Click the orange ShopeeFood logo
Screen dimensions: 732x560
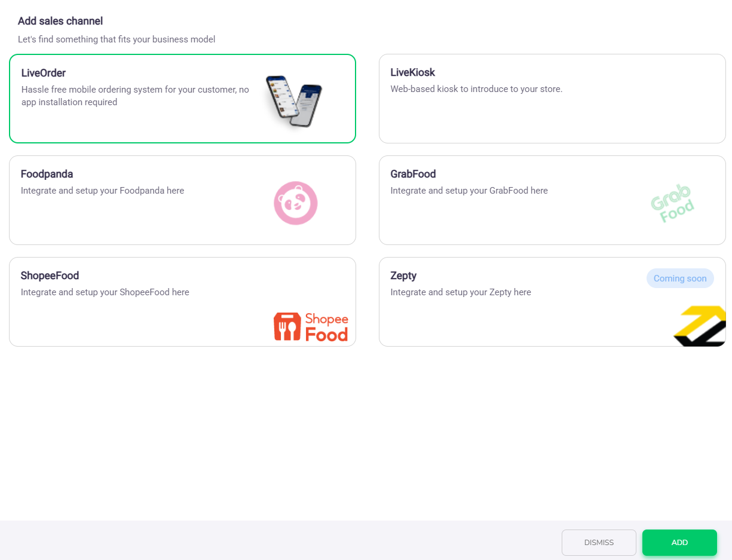tap(311, 326)
